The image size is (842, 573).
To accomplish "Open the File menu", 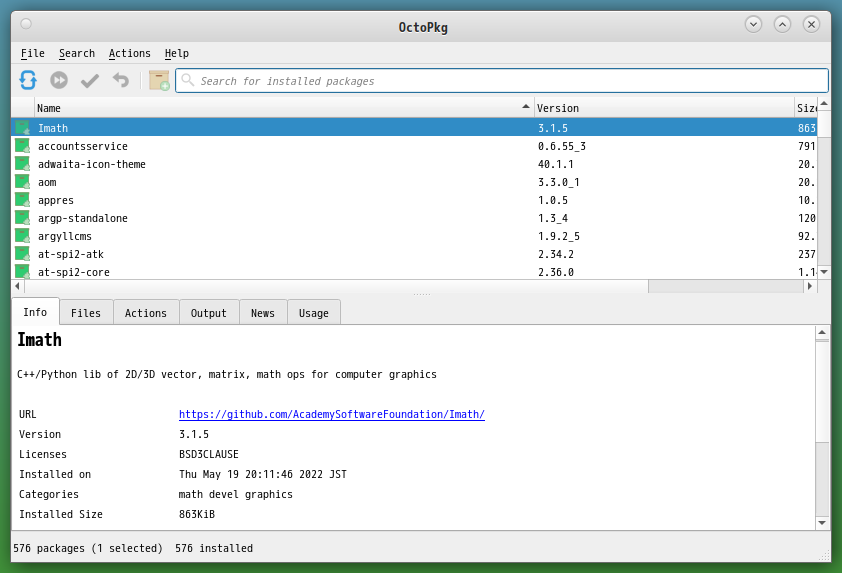I will click(33, 53).
